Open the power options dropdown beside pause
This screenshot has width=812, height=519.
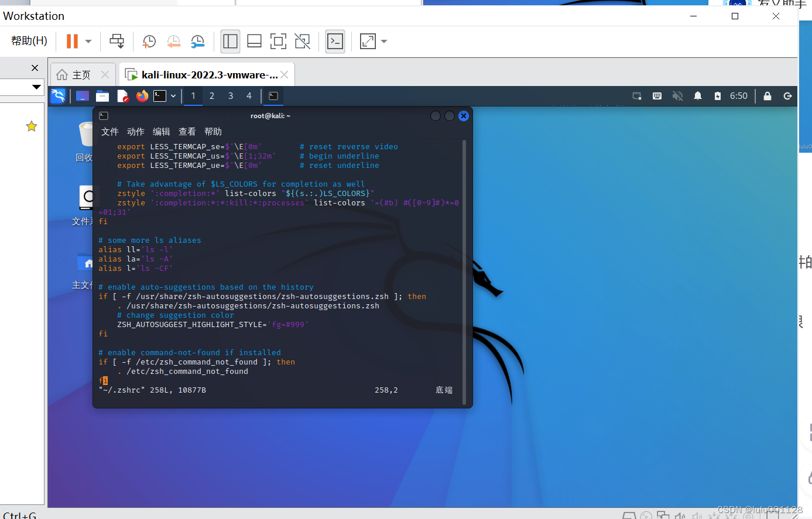[x=88, y=42]
